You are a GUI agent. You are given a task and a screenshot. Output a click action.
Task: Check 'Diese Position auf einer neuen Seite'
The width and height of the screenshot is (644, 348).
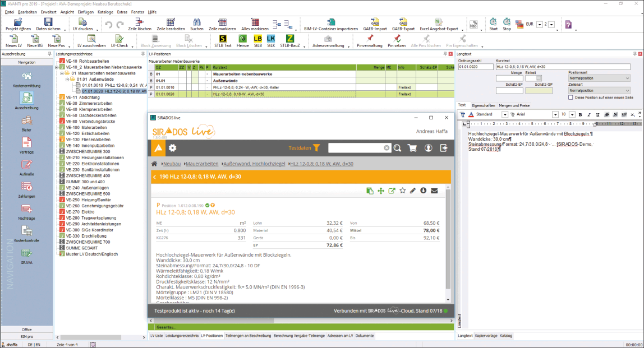click(571, 98)
